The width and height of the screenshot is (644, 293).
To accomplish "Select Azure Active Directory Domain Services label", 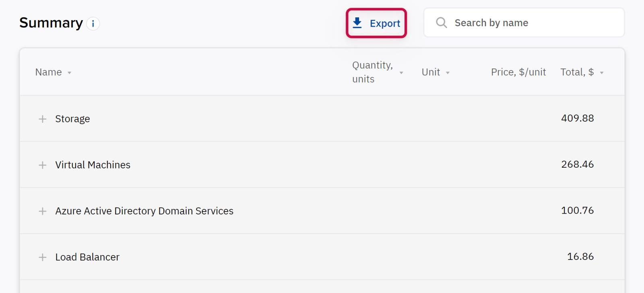I will [144, 211].
